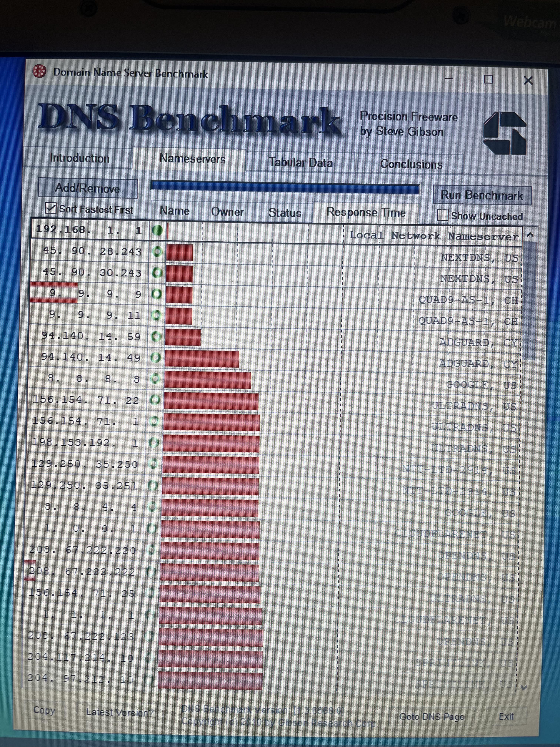Viewport: 560px width, 747px height.
Task: Click status circle for 1.0.0.1
Action: [152, 528]
